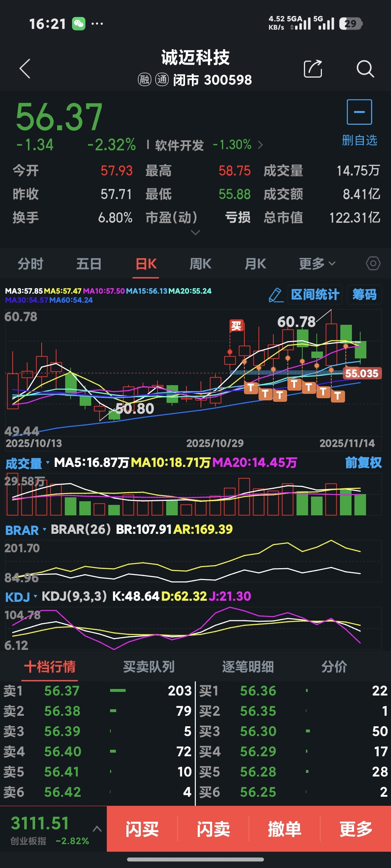The width and height of the screenshot is (391, 868).
Task: Tap the 闪卖 quick sell button
Action: (x=213, y=829)
